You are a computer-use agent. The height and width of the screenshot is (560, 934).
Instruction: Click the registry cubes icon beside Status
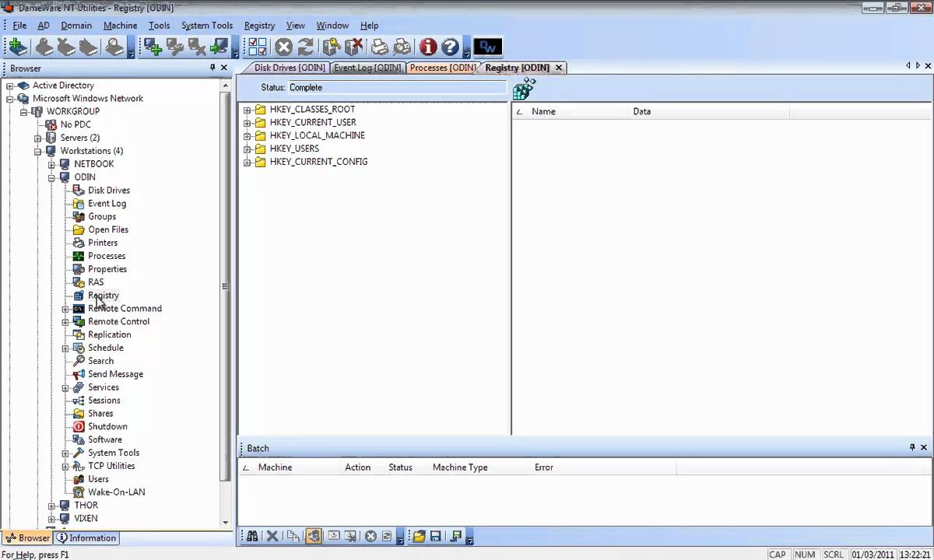coord(524,88)
